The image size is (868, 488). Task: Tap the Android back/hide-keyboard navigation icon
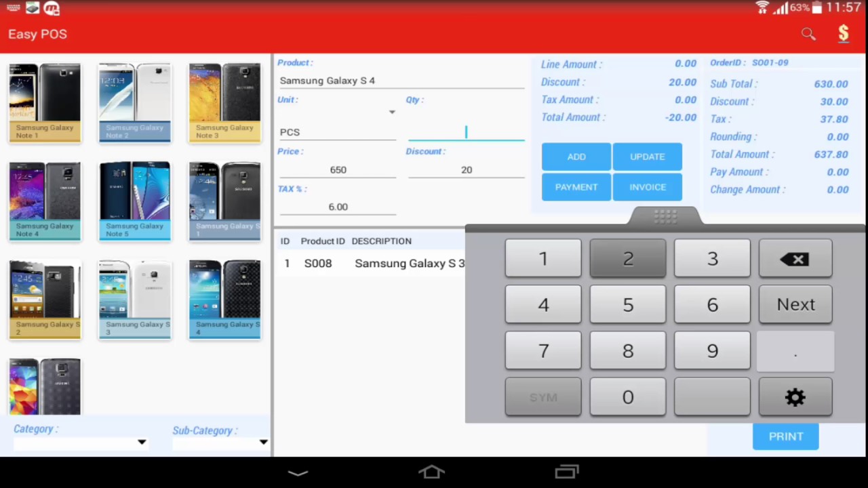click(x=298, y=472)
